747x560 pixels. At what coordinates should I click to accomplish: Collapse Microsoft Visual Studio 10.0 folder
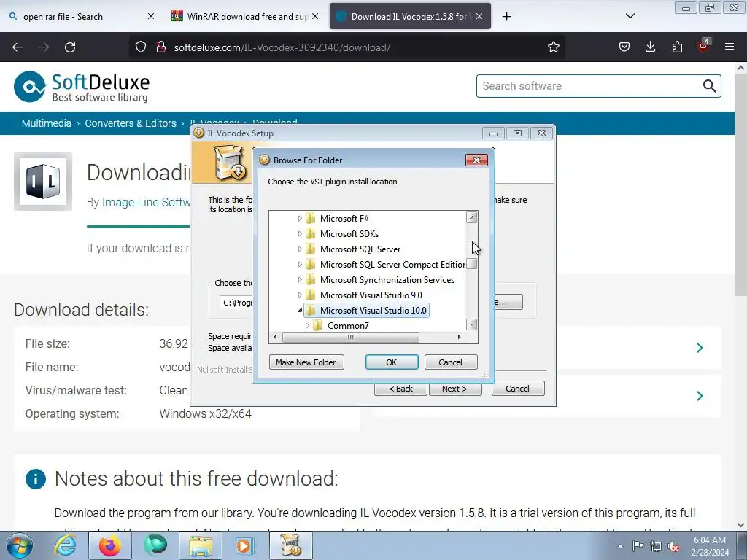[300, 311]
